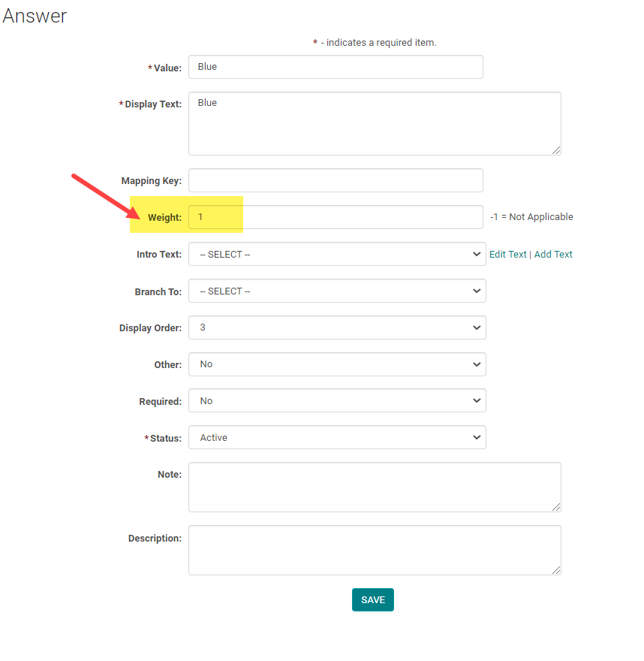
Task: Click the Mapping Key input field
Action: pyautogui.click(x=336, y=180)
